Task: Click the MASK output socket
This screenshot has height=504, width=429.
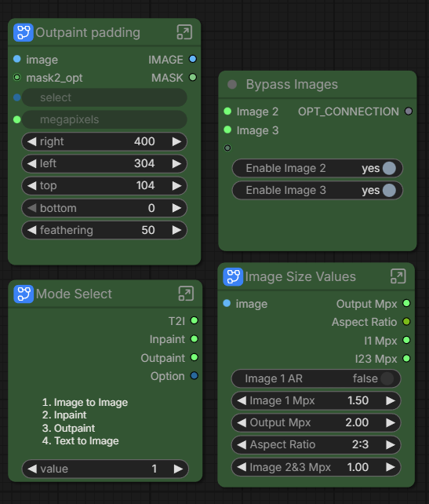Action: click(x=193, y=77)
